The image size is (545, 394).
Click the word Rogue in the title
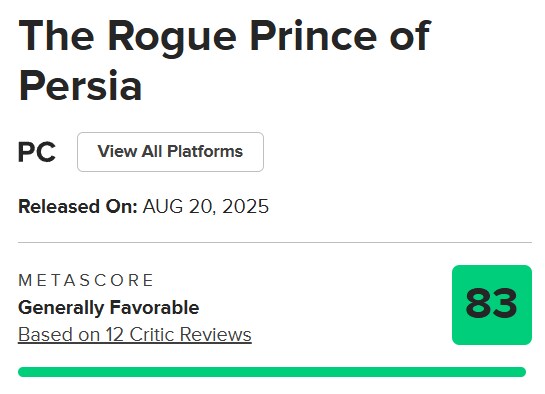pyautogui.click(x=172, y=38)
